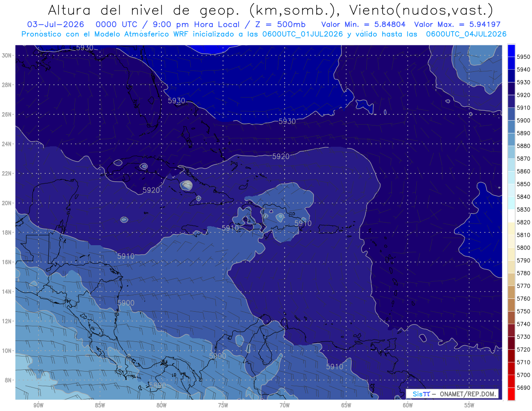Click the colorbar segment between 5900 and 5890
The width and height of the screenshot is (532, 411).
511,127
